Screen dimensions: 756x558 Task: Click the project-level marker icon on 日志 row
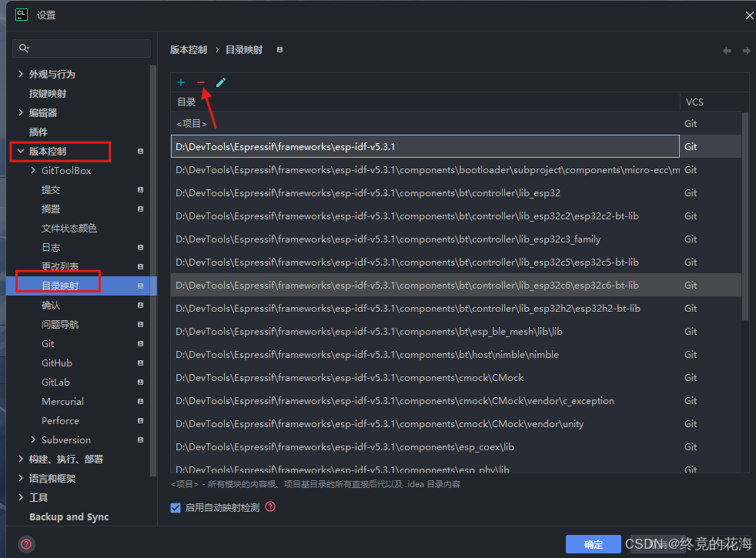140,247
